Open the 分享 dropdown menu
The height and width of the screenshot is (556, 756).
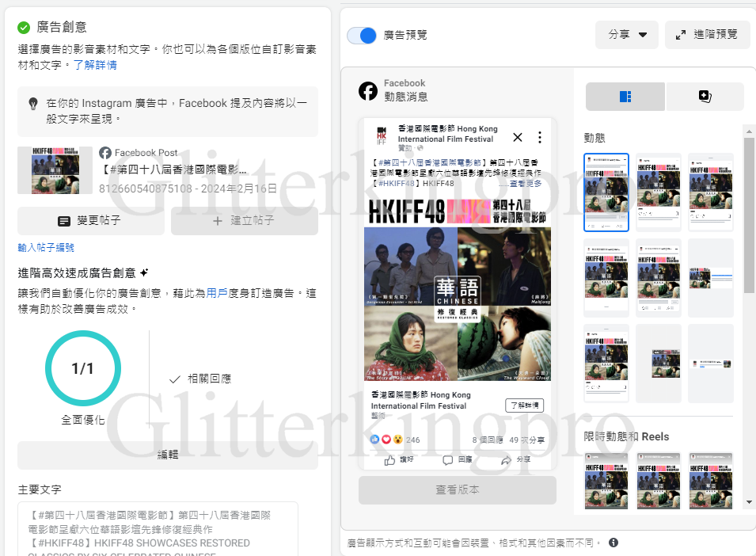pyautogui.click(x=626, y=35)
